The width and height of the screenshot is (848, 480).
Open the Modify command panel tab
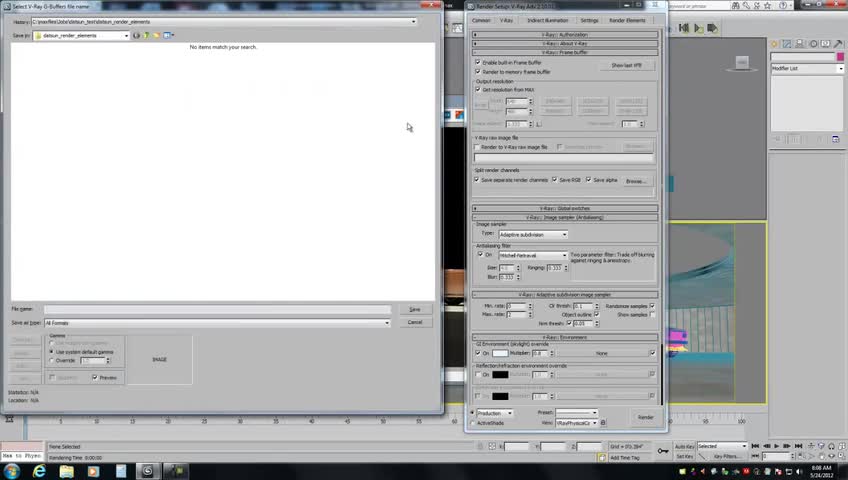pyautogui.click(x=787, y=44)
